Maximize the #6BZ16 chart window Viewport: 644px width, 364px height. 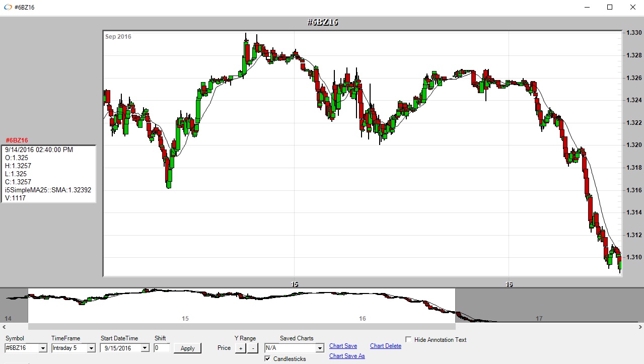click(x=610, y=8)
